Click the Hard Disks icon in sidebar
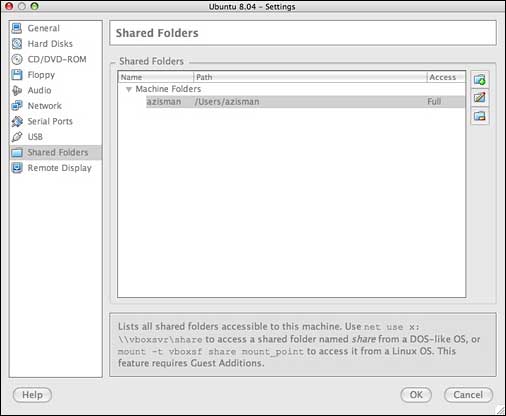 (17, 44)
